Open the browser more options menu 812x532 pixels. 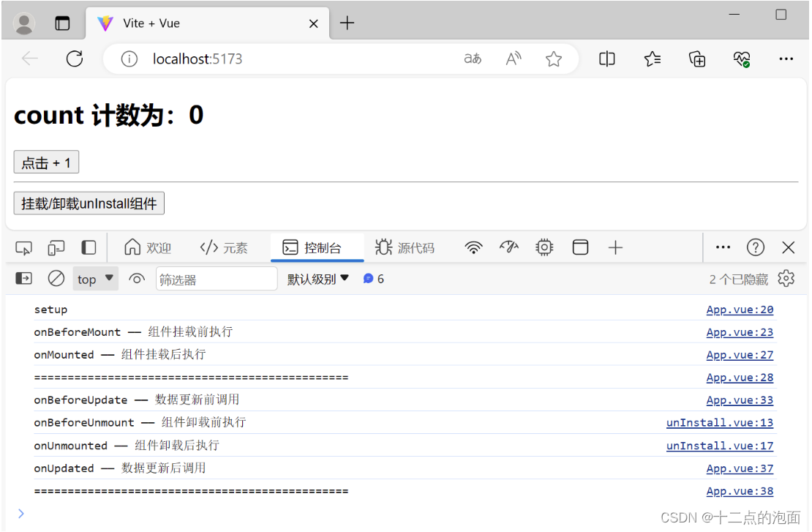click(786, 59)
